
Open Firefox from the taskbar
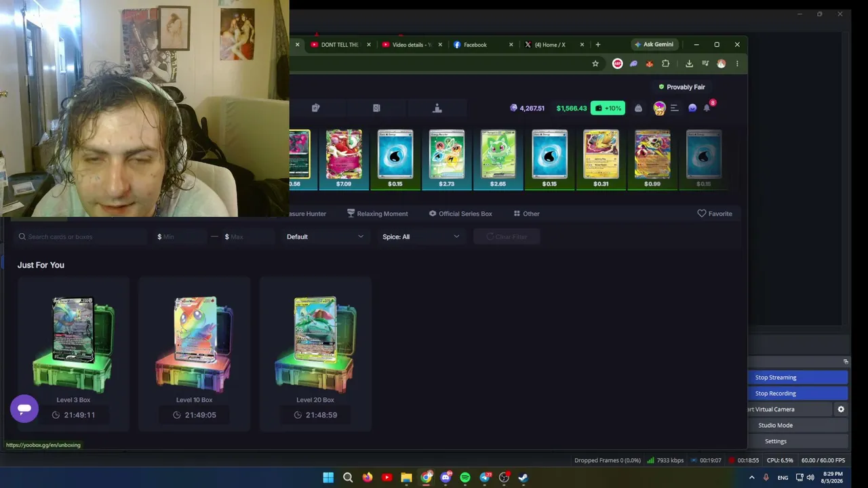point(368,477)
